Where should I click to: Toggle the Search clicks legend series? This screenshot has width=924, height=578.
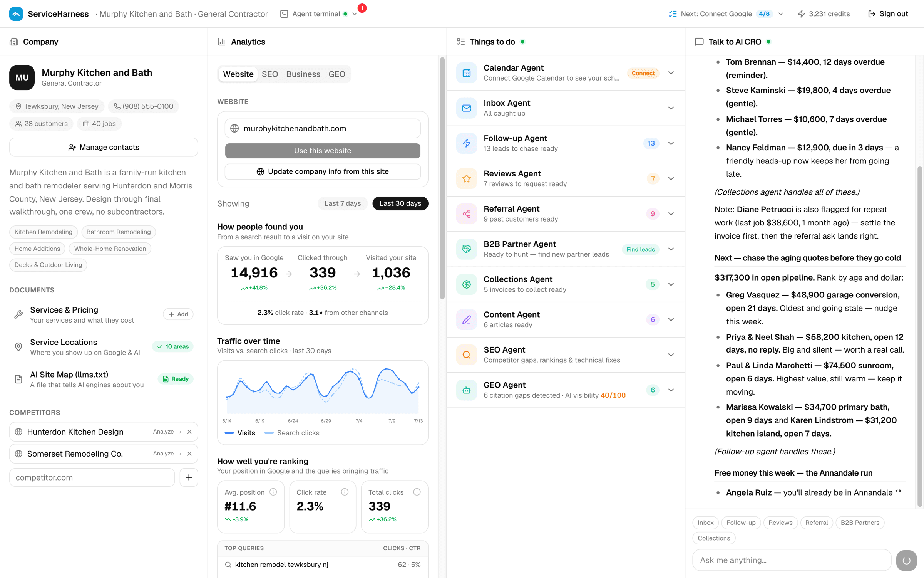[292, 433]
